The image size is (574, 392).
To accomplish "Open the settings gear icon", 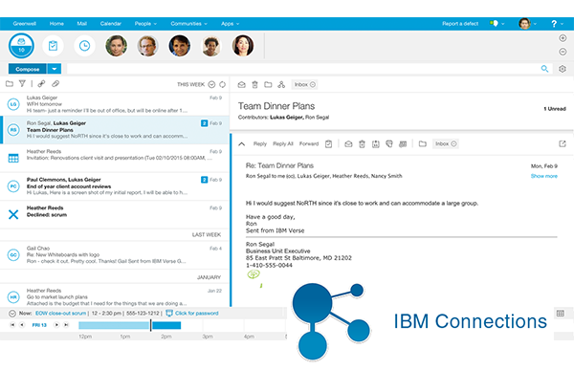I will coord(563,69).
